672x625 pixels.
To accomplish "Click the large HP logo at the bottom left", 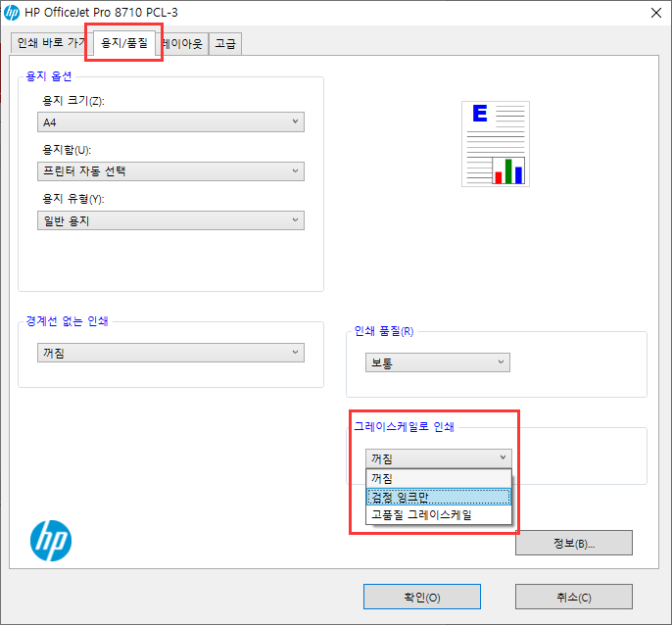I will coord(51,541).
